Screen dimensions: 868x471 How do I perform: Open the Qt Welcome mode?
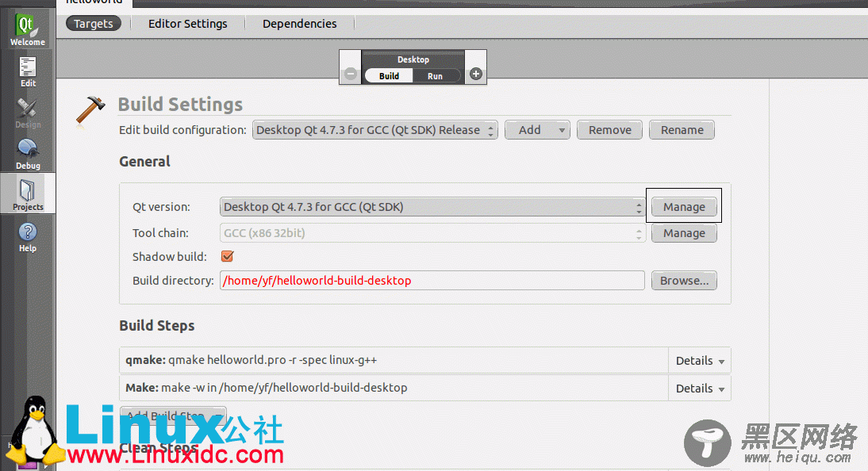(x=27, y=29)
